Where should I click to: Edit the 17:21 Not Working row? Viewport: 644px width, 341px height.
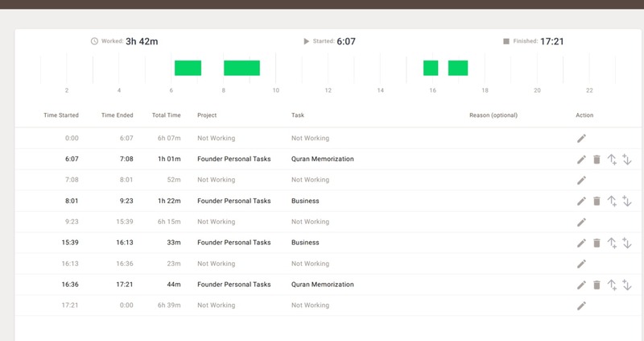point(581,306)
